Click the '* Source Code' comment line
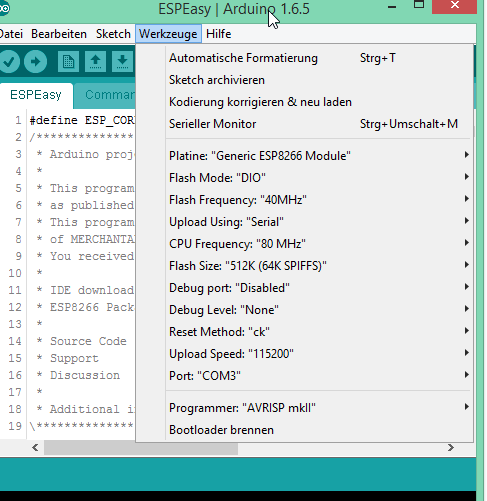487x501 pixels. tap(81, 341)
